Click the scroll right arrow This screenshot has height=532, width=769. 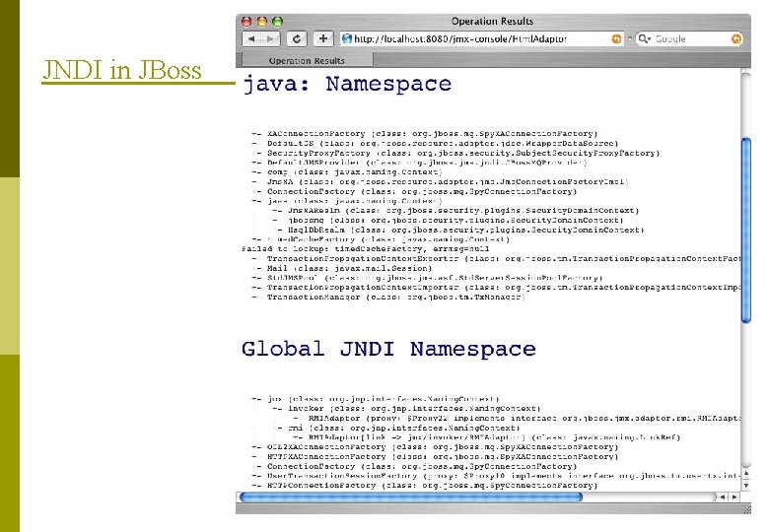coord(734,497)
